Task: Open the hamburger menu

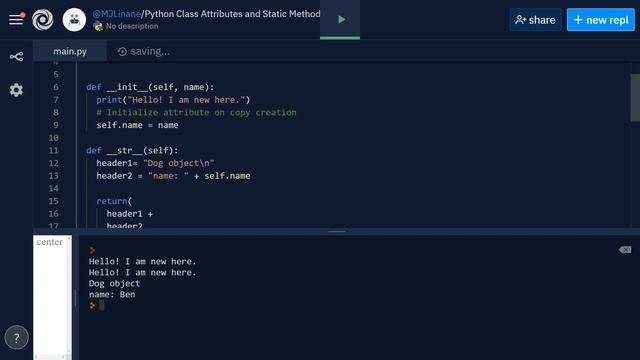Action: 16,19
